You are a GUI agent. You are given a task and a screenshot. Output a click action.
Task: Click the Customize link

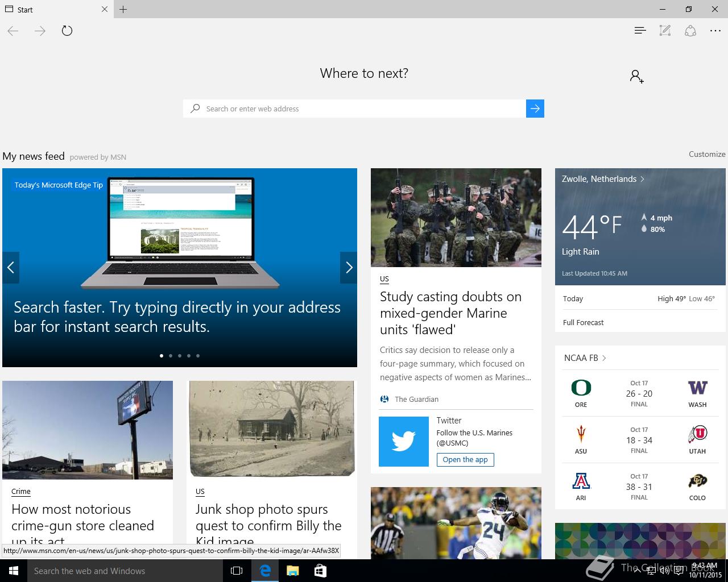(707, 154)
